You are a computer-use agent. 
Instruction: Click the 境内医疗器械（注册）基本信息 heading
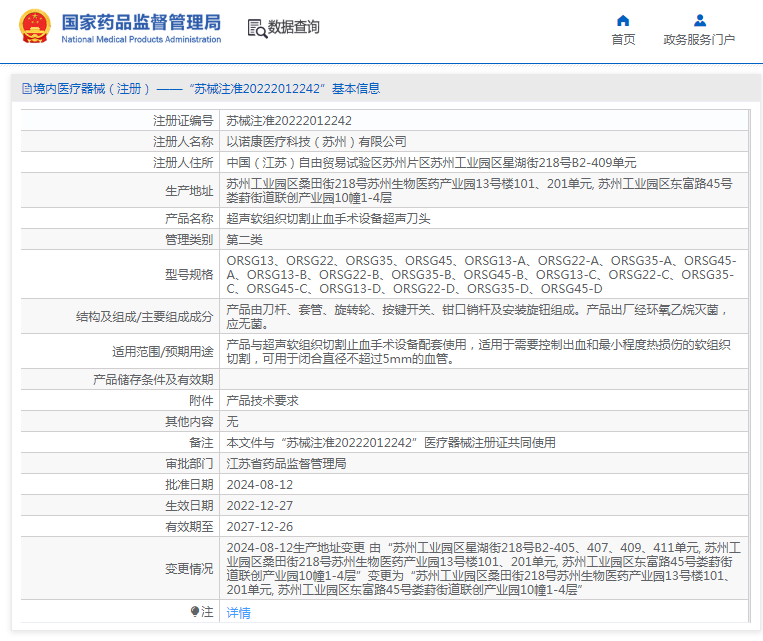pyautogui.click(x=201, y=89)
